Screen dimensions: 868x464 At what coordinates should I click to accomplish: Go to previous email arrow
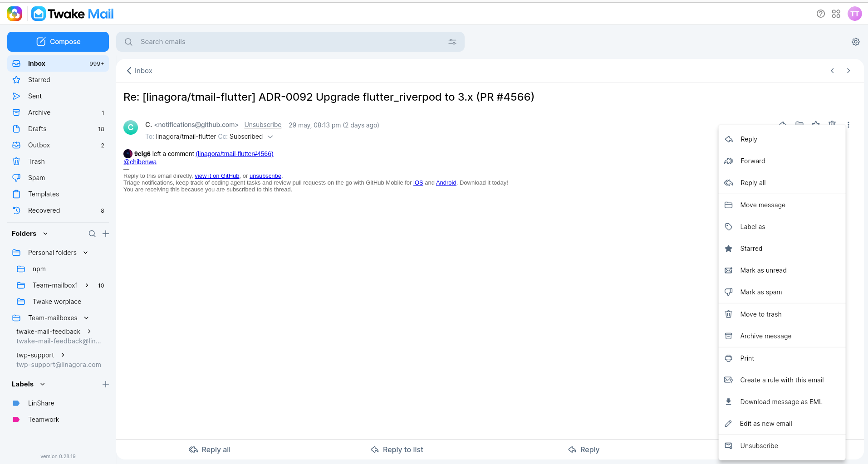coord(832,71)
